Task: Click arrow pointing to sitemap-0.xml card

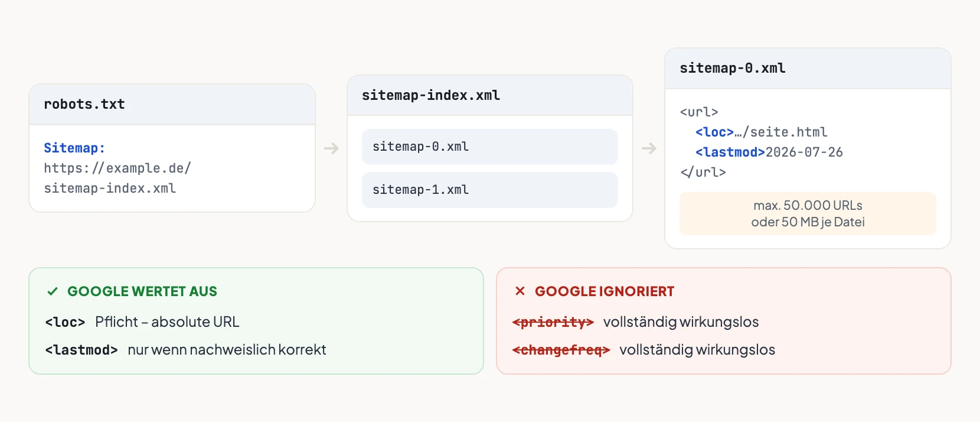Action: pyautogui.click(x=649, y=148)
